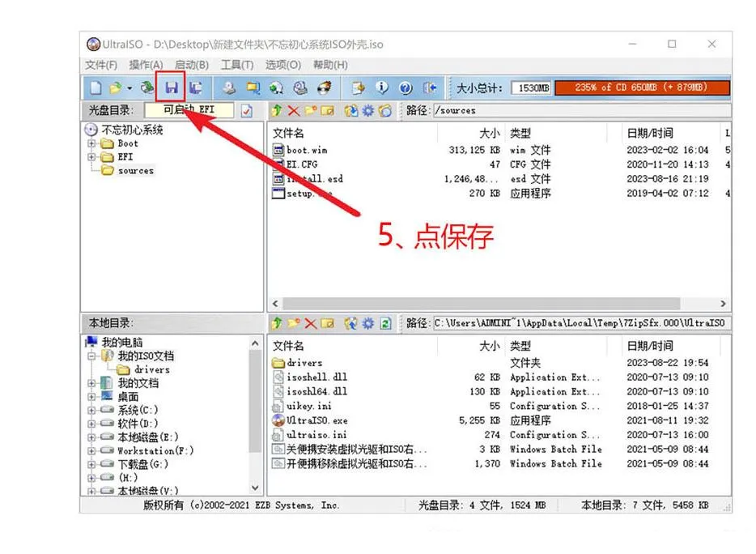Click the Help question mark icon

[406, 87]
